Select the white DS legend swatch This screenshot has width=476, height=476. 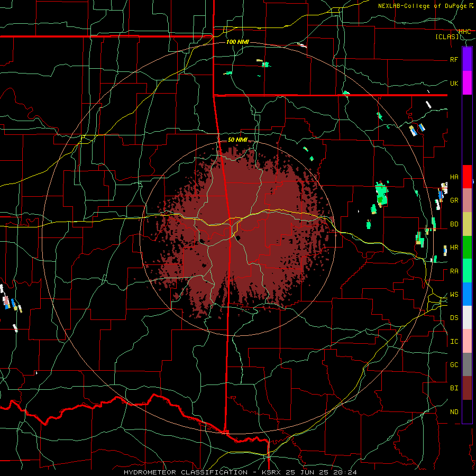[467, 317]
